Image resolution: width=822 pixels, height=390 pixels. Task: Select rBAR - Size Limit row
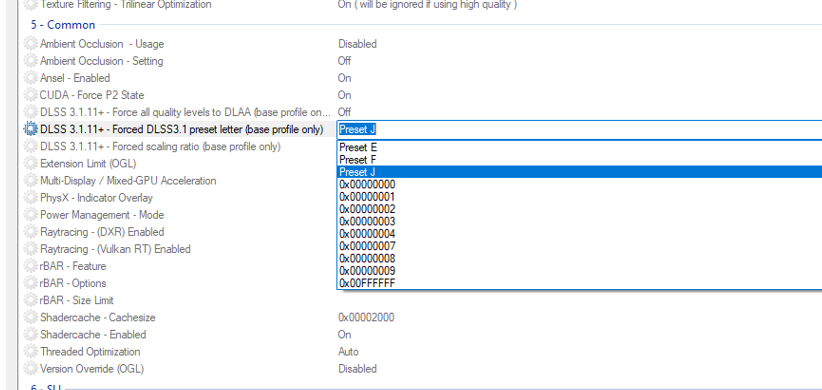pos(77,300)
